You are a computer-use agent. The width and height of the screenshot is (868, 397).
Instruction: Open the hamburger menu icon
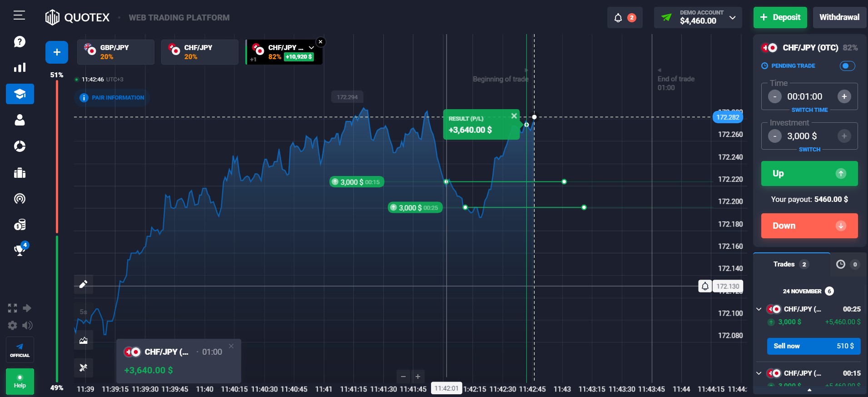[19, 15]
